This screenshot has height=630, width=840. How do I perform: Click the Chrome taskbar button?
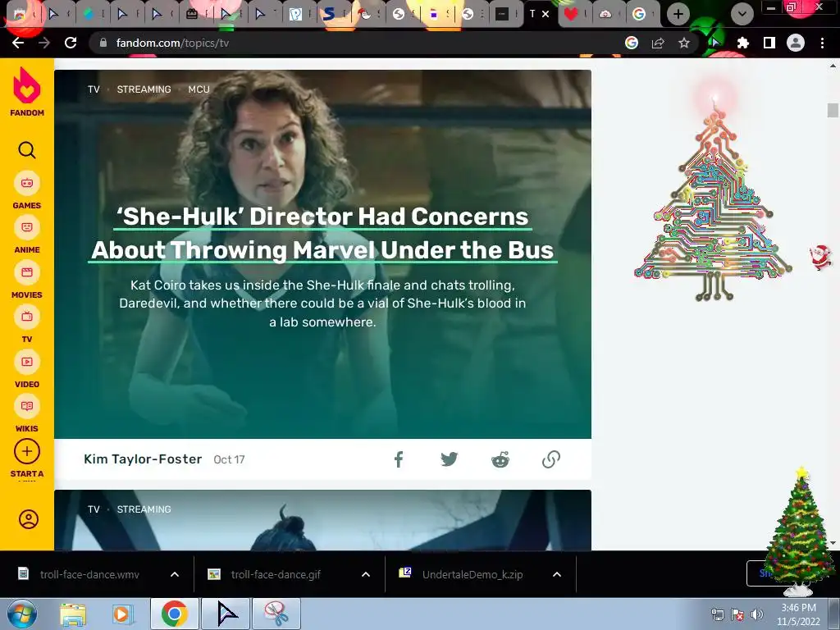(174, 614)
